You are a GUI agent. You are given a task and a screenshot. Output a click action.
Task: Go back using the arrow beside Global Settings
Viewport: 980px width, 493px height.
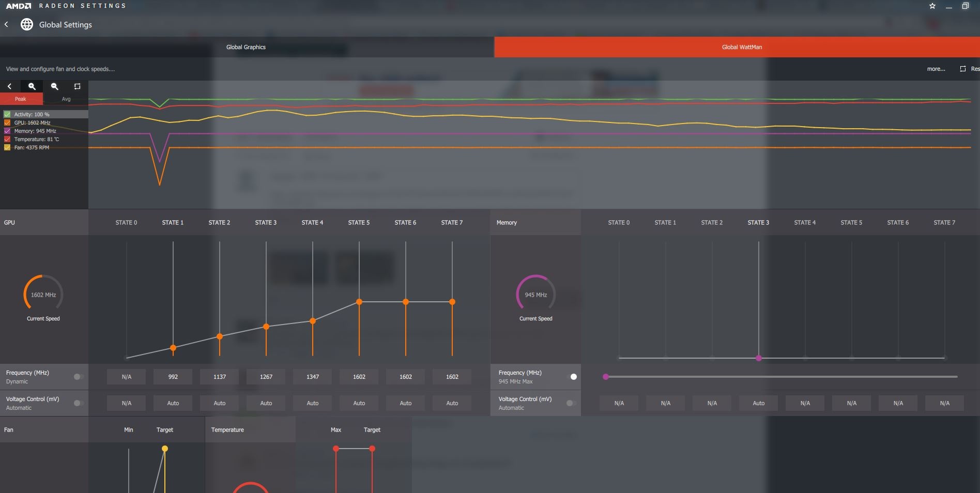tap(6, 24)
